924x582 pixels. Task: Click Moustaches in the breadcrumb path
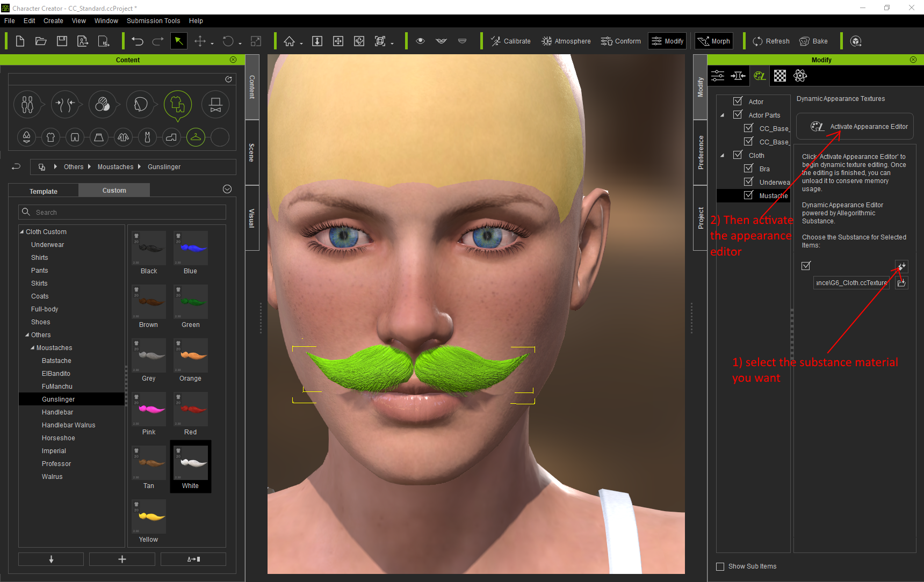coord(115,167)
